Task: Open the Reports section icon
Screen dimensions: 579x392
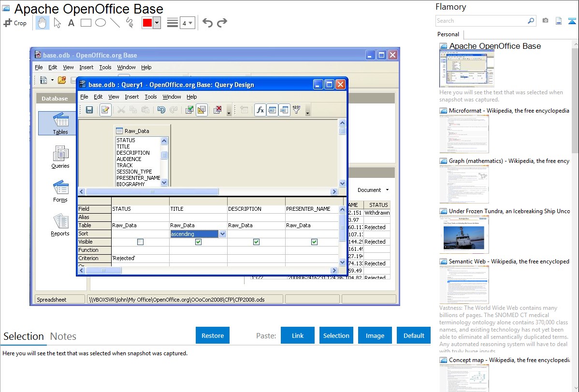Action: coord(60,225)
